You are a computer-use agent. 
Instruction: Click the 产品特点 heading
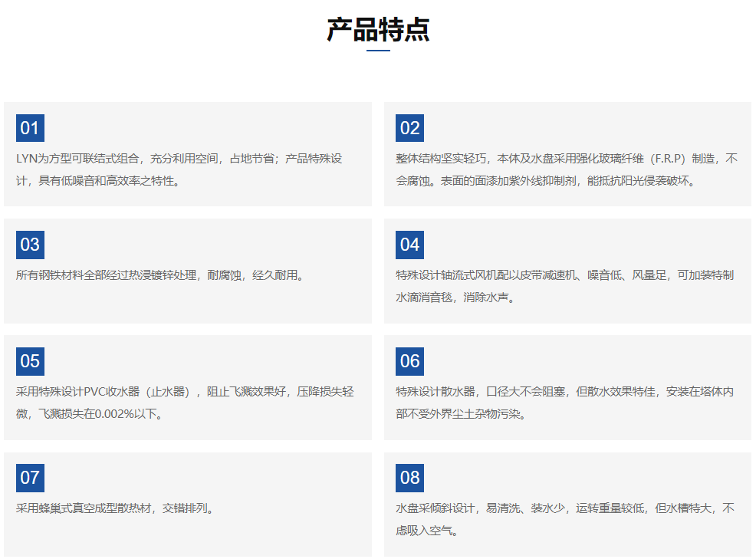tap(378, 29)
